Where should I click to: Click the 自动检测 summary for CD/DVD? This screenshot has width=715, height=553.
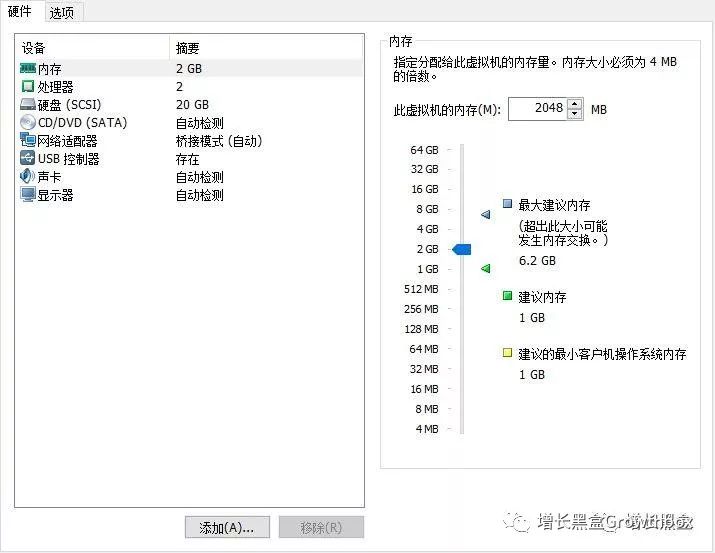pos(200,123)
